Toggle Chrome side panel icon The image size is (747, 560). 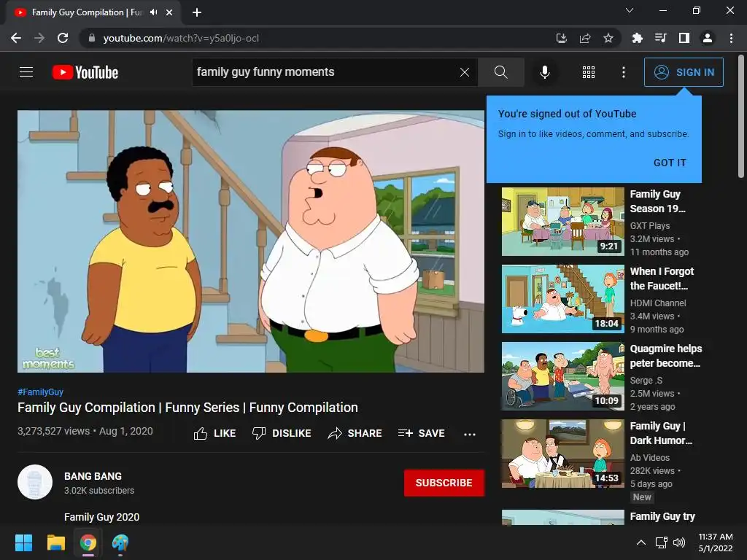[684, 38]
